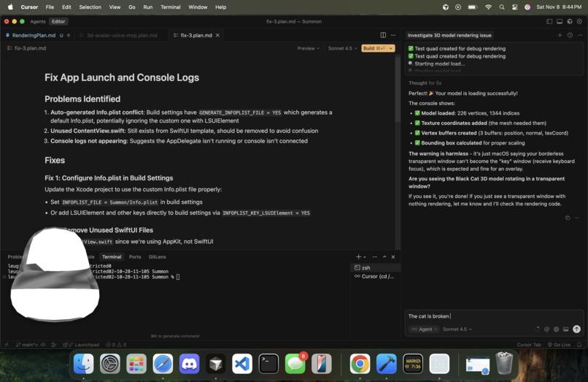Screen dimensions: 588x382
Task: Switch to Editor view
Action: (x=58, y=21)
